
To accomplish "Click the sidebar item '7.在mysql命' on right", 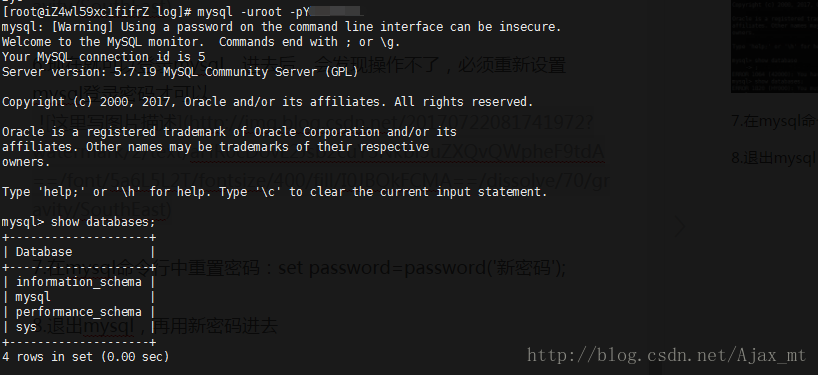I will tap(774, 121).
